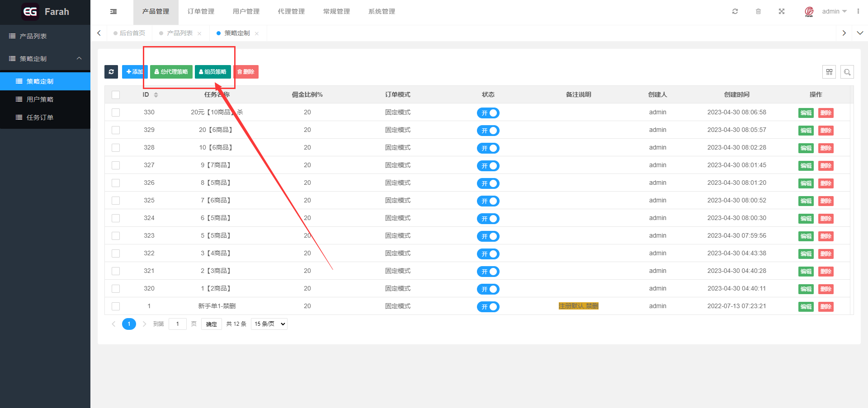This screenshot has width=868, height=408.
Task: Toggle status switch for row 330
Action: point(488,113)
